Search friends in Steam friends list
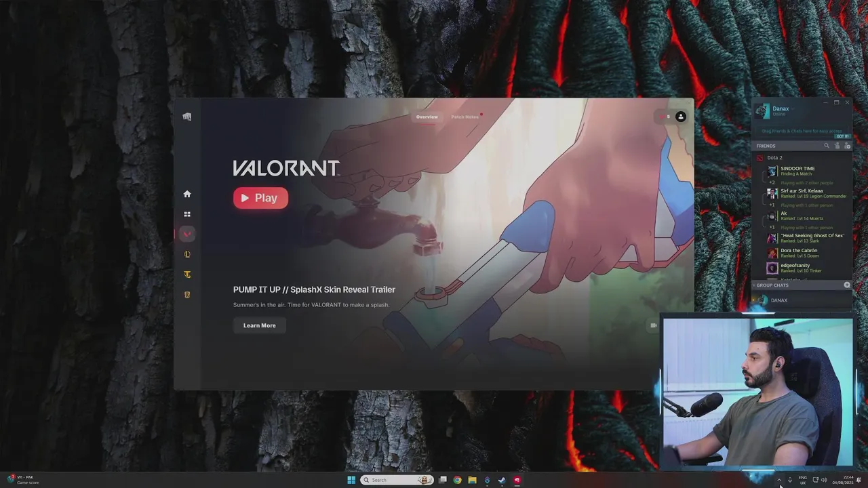This screenshot has width=868, height=488. click(826, 146)
